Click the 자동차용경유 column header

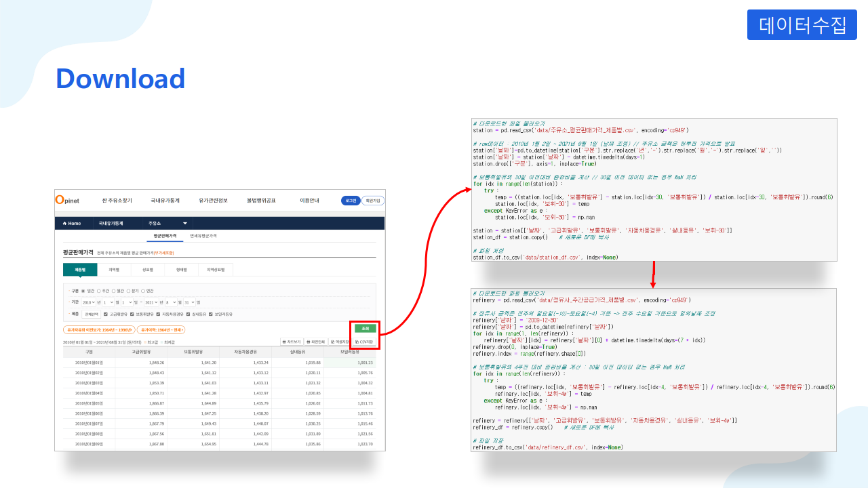[245, 352]
